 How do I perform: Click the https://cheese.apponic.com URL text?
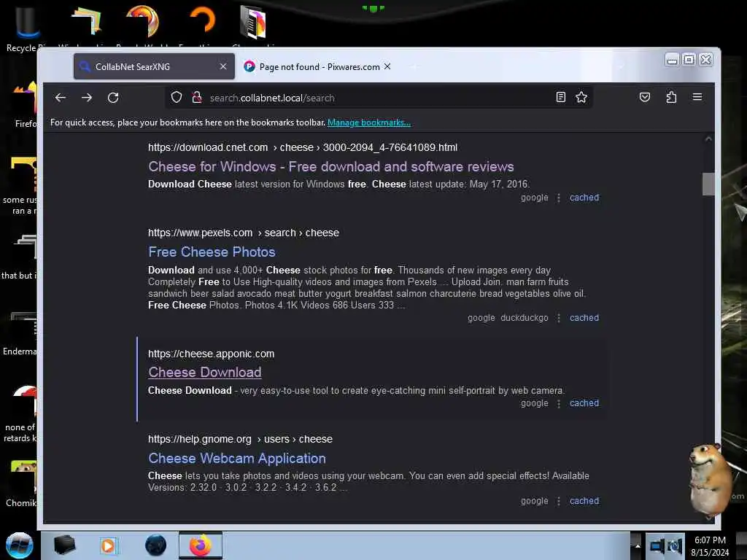pyautogui.click(x=211, y=354)
